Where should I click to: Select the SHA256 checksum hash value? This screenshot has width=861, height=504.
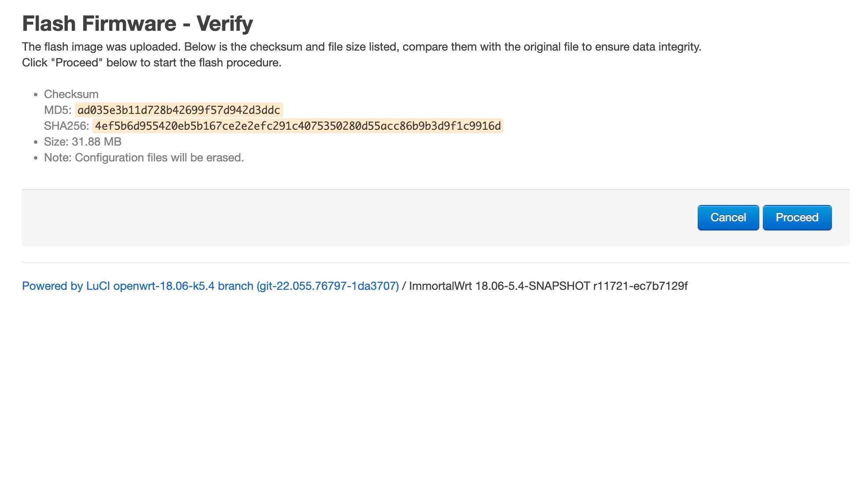[298, 126]
